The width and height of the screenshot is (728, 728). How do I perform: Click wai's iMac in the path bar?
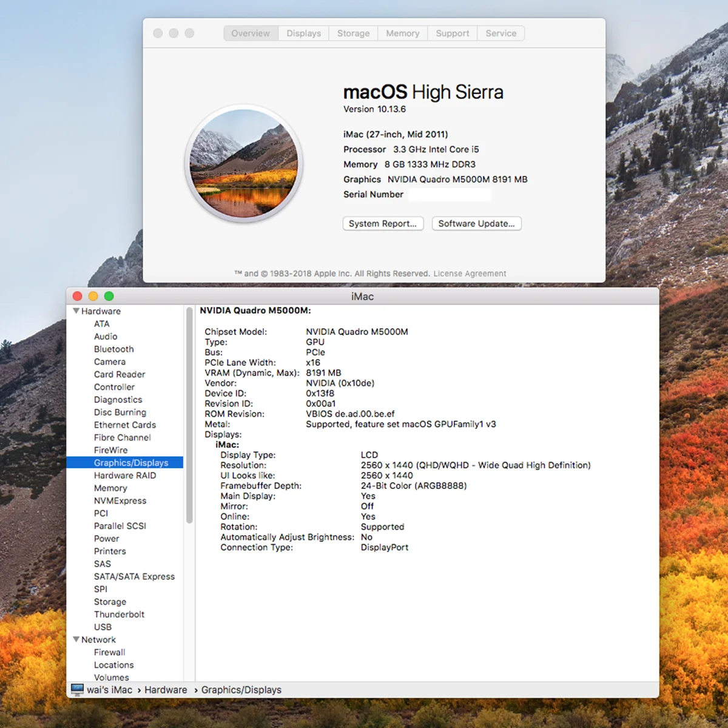109,690
